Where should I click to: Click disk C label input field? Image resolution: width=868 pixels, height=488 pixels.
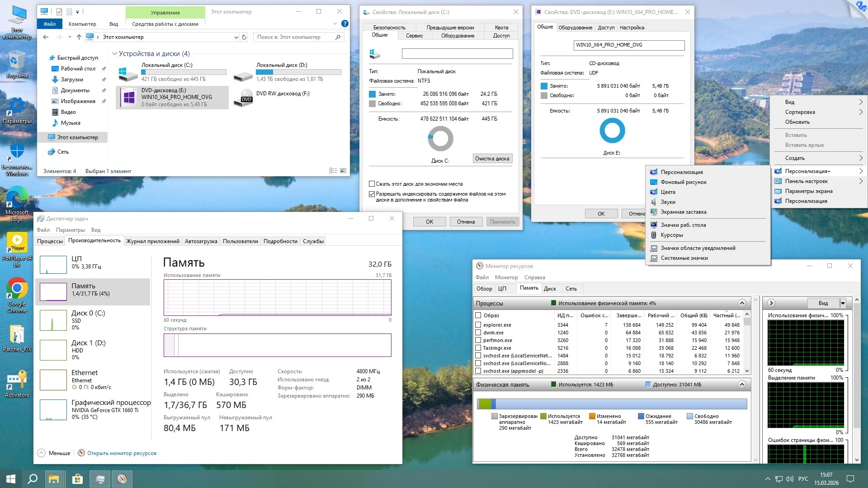pos(457,54)
